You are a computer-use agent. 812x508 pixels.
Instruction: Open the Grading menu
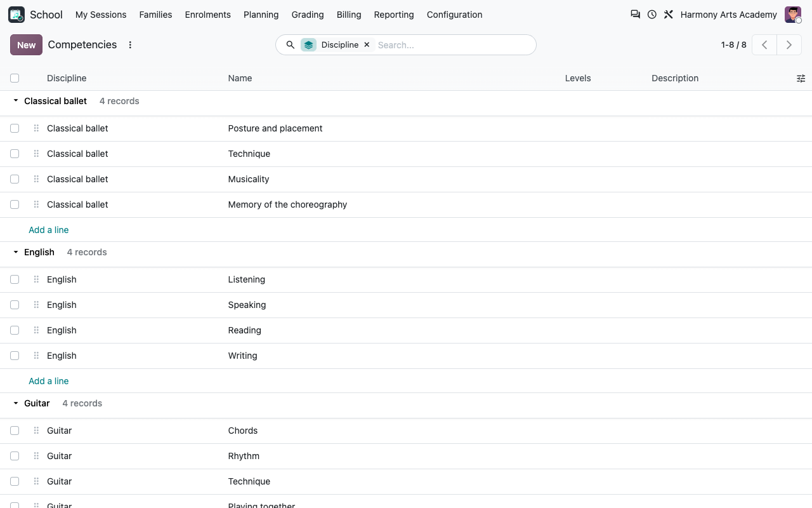[308, 15]
